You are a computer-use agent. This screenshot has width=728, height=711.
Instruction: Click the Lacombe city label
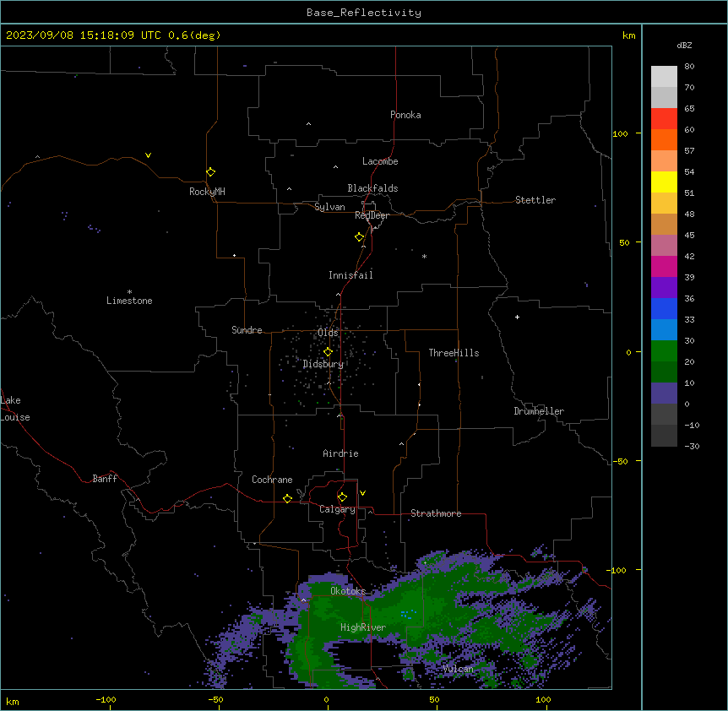click(x=380, y=161)
